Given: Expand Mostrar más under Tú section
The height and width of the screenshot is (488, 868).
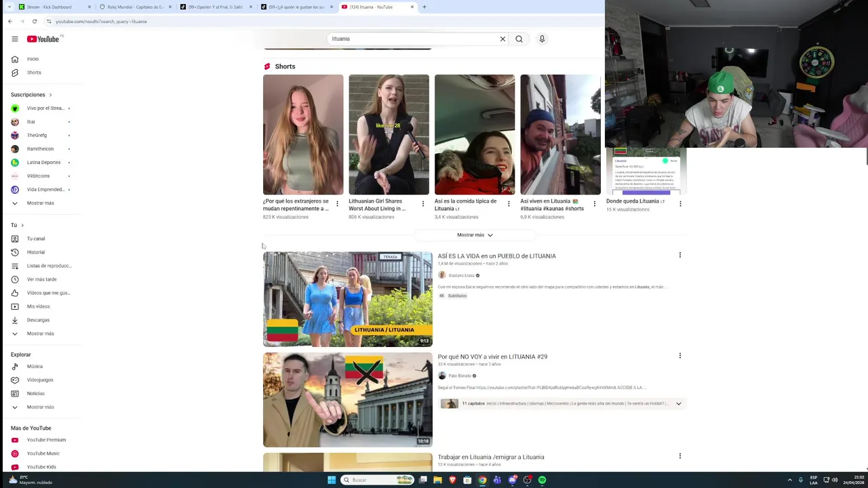Looking at the screenshot, I should [41, 333].
